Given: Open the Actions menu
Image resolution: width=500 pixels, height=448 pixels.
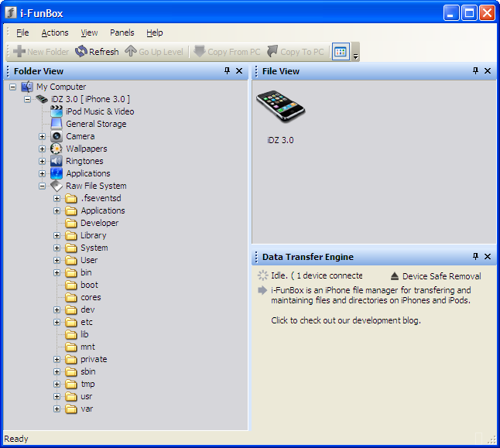Looking at the screenshot, I should click(x=55, y=32).
